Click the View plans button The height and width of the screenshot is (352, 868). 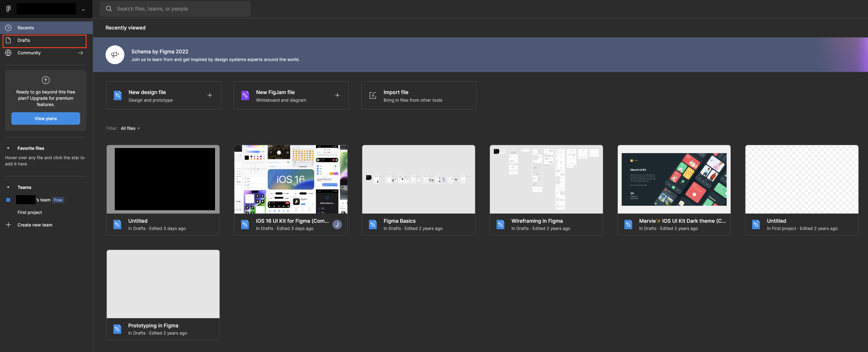pyautogui.click(x=46, y=118)
